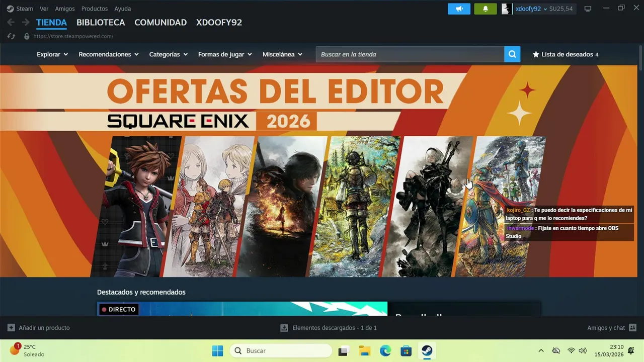The width and height of the screenshot is (644, 362).
Task: Launch Microsoft Edge from the taskbar
Action: 385,351
